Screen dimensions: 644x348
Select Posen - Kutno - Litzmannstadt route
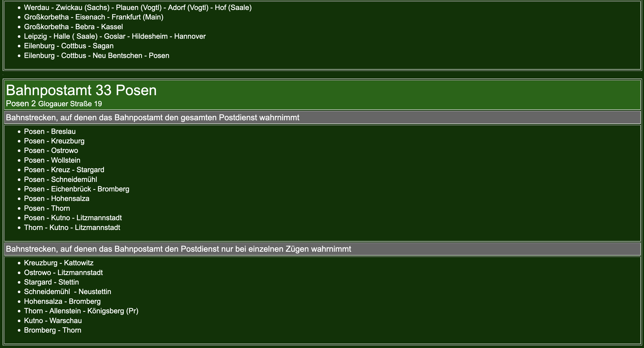point(73,218)
